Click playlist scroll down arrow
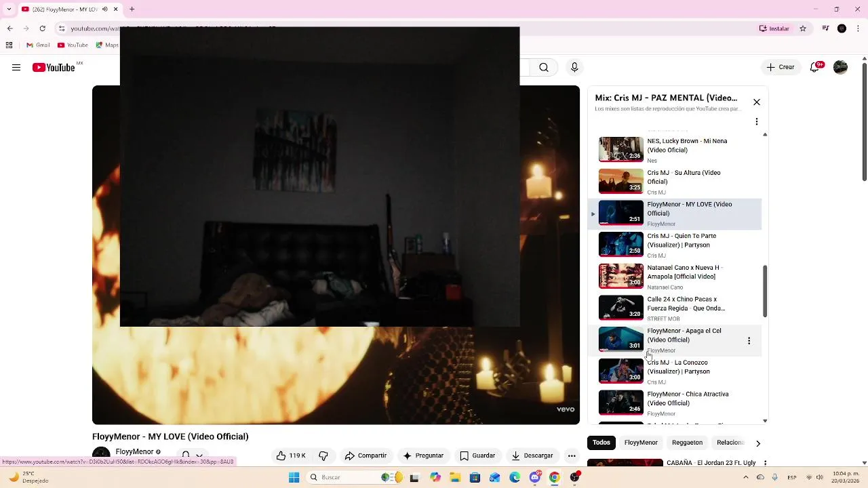Image resolution: width=868 pixels, height=488 pixels. [766, 421]
